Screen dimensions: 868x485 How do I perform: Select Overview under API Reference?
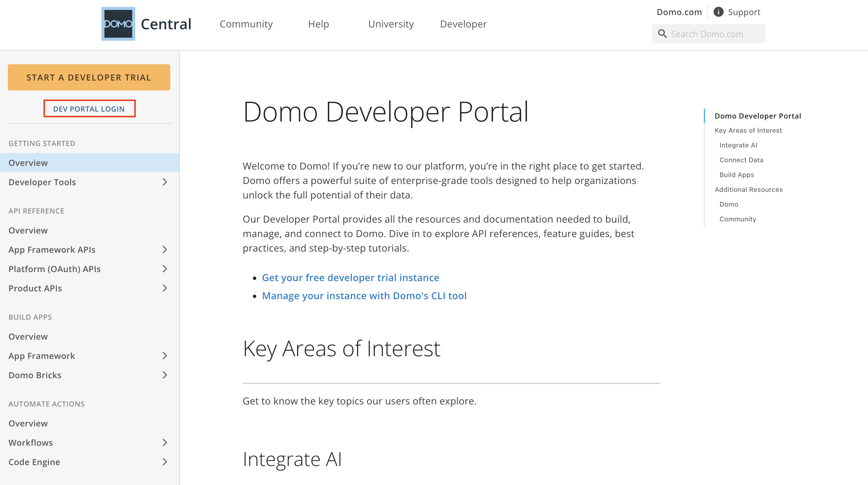coord(28,230)
